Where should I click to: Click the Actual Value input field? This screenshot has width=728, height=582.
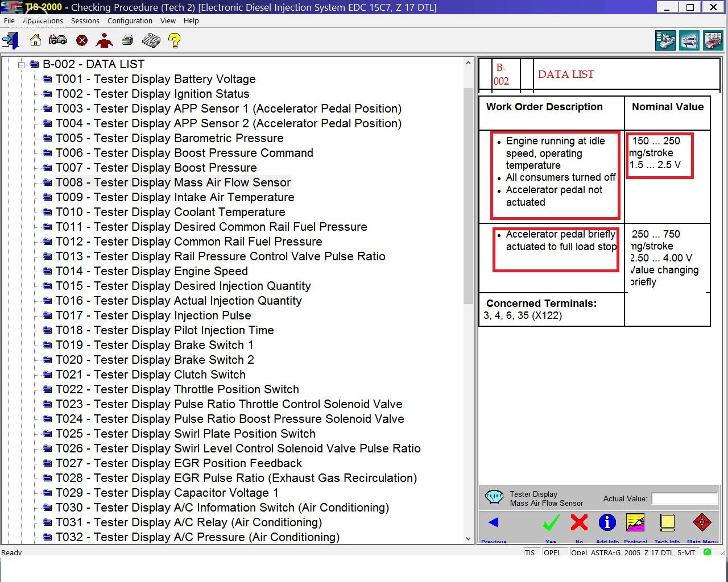[684, 498]
